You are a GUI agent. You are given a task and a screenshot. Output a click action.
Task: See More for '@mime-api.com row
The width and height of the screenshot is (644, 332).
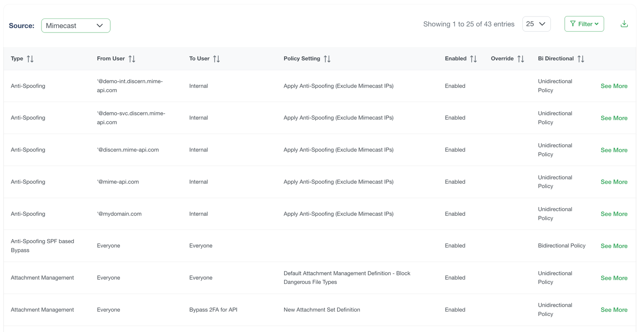[614, 182]
